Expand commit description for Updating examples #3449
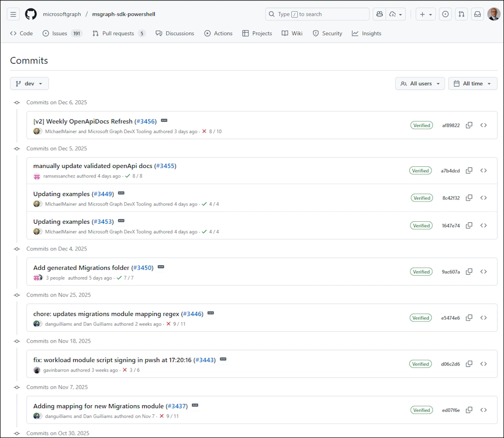This screenshot has height=438, width=504. 121,194
